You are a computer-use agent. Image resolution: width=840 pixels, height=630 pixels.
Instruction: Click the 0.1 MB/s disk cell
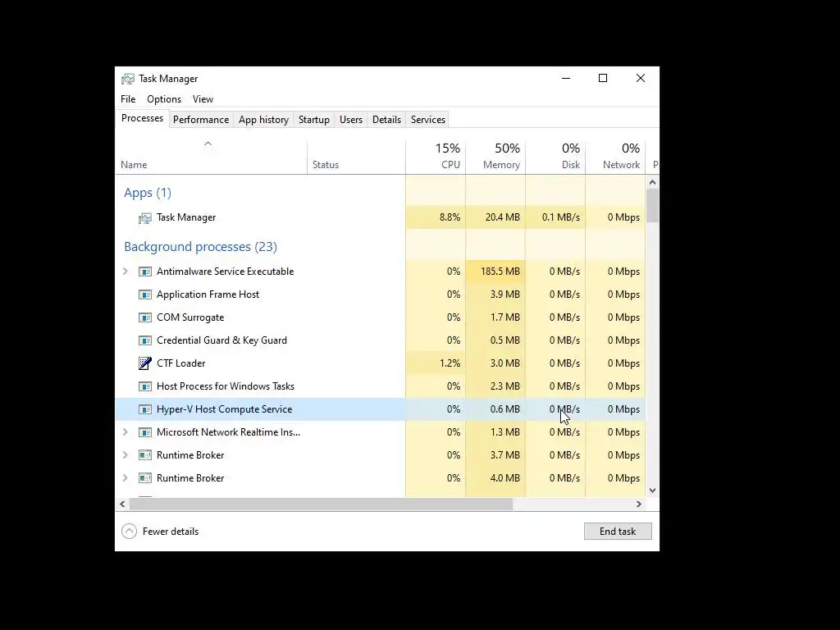[555, 217]
